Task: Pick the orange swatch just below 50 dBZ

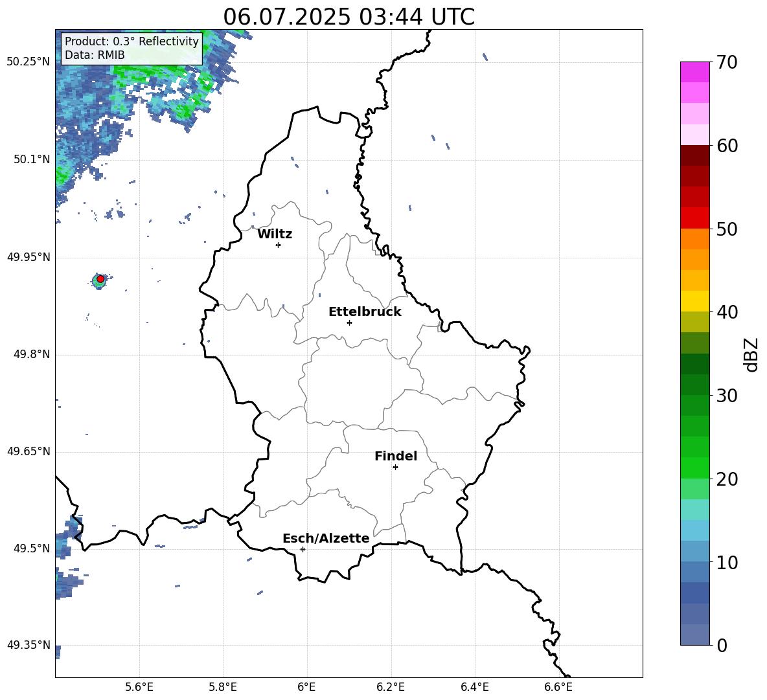Action: (694, 239)
